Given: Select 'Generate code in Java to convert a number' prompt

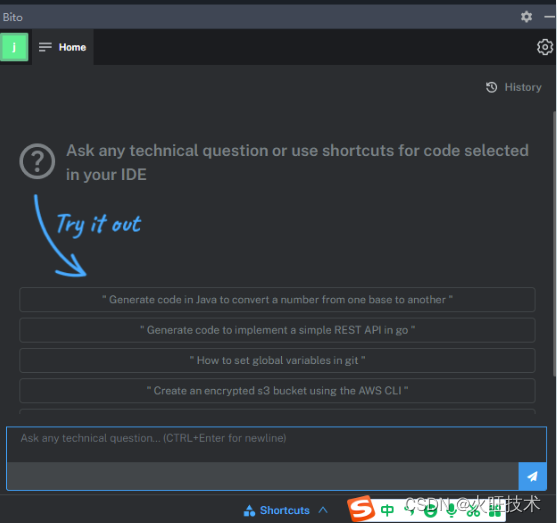Looking at the screenshot, I should [277, 300].
